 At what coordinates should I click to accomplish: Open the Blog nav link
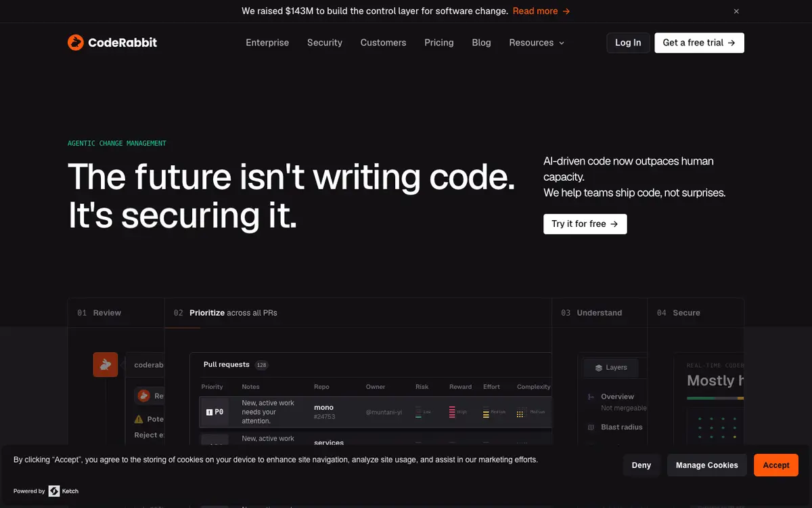coord(481,43)
